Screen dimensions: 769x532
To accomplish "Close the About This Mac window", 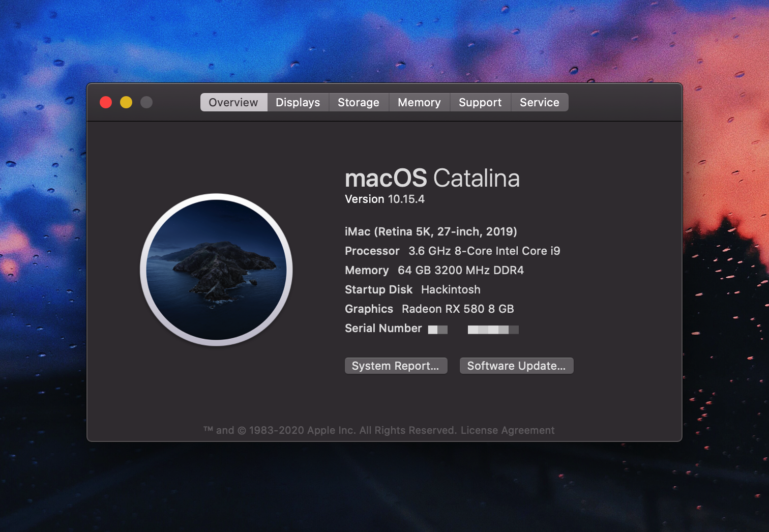I will coord(106,102).
